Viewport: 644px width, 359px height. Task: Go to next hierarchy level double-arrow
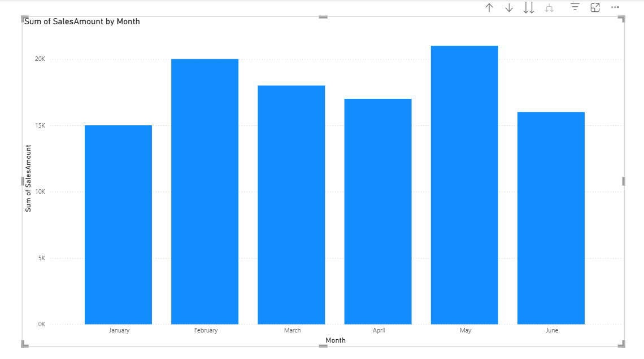[x=529, y=8]
